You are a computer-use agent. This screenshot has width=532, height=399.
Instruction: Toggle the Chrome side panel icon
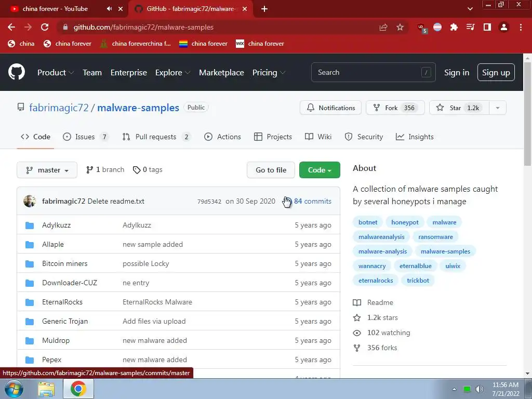click(487, 27)
